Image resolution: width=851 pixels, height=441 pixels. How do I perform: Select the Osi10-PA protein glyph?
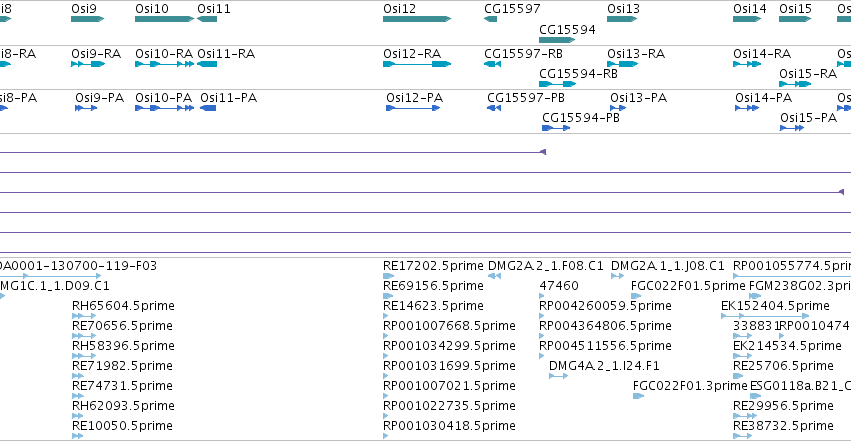(x=164, y=108)
